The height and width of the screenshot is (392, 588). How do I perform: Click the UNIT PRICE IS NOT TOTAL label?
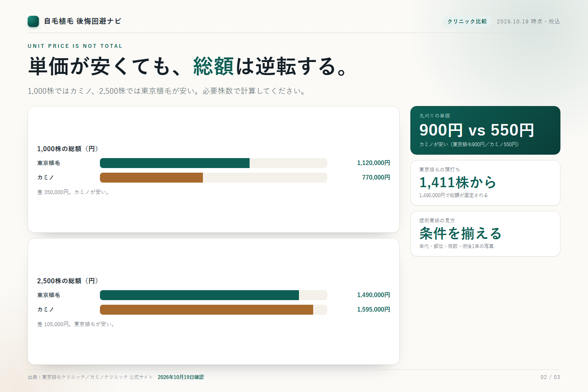75,46
